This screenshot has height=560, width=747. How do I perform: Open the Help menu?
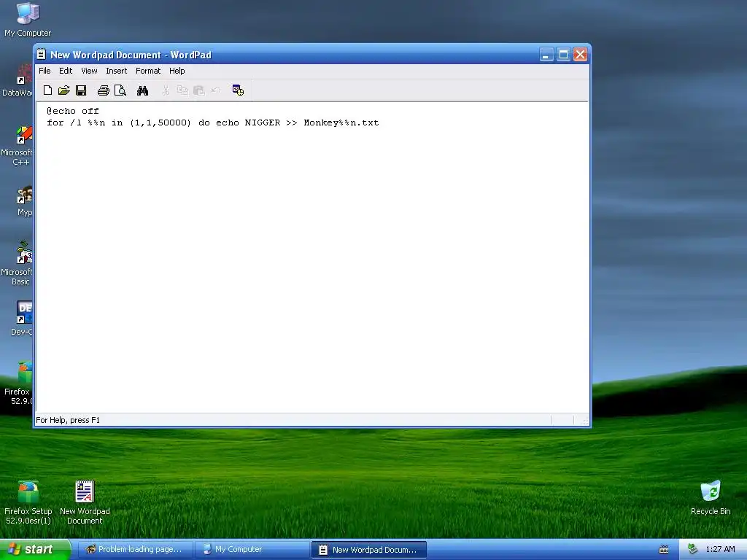point(177,71)
